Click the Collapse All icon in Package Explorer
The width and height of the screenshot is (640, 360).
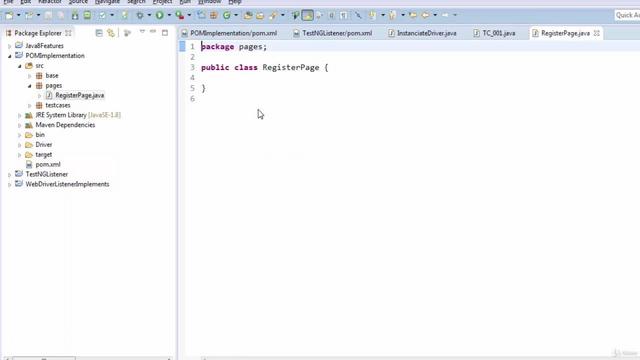(99, 33)
